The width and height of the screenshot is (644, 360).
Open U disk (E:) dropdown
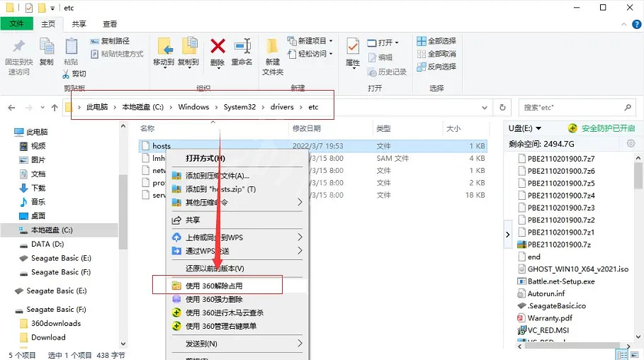525,128
